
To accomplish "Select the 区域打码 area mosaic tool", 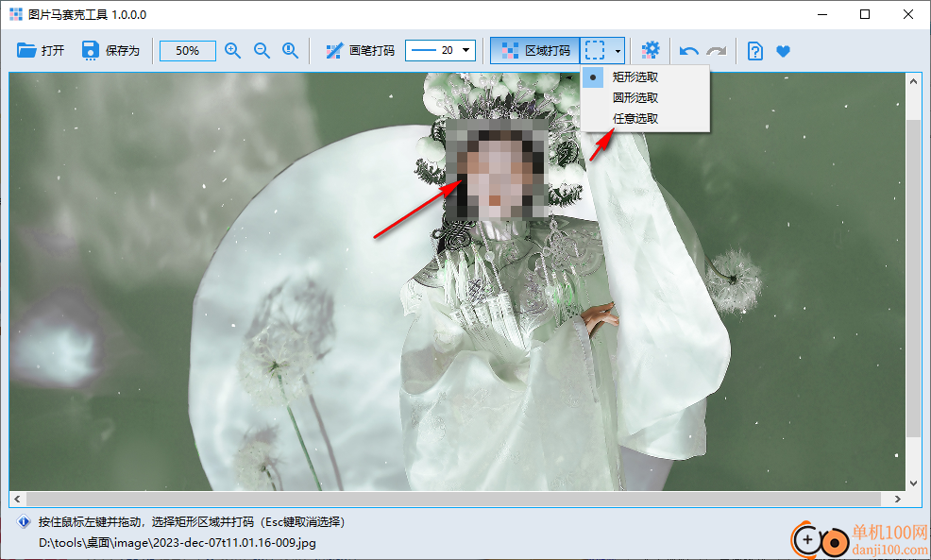I will point(535,50).
